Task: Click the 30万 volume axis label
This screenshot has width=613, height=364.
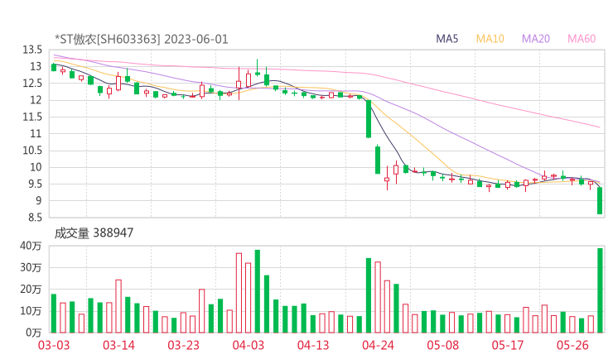Action: tap(31, 267)
